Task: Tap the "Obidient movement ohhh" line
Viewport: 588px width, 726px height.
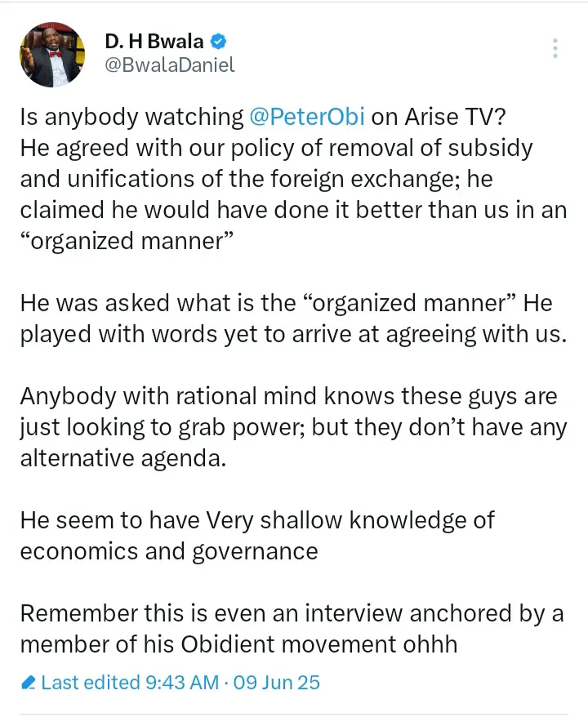Action: point(238,644)
